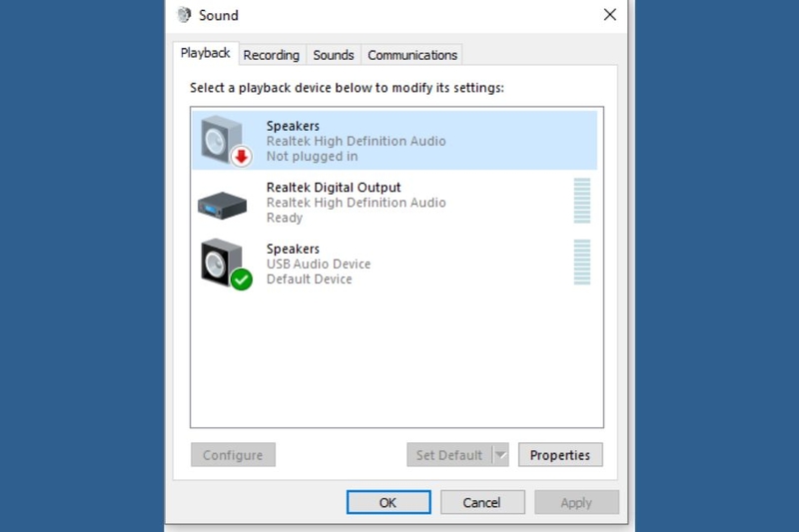Click the Configure button

click(233, 454)
